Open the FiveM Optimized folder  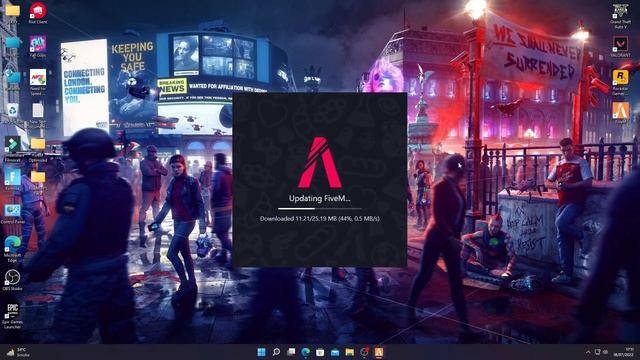coord(38,149)
